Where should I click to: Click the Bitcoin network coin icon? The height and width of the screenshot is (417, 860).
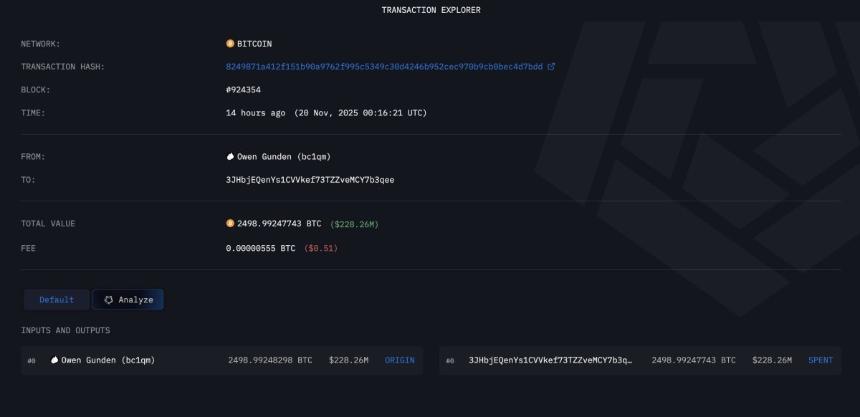point(230,43)
